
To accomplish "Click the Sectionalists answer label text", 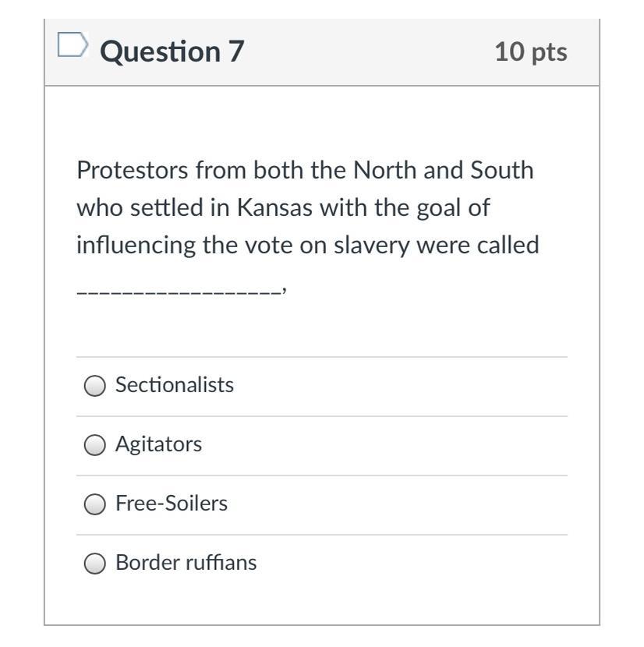I will [175, 385].
